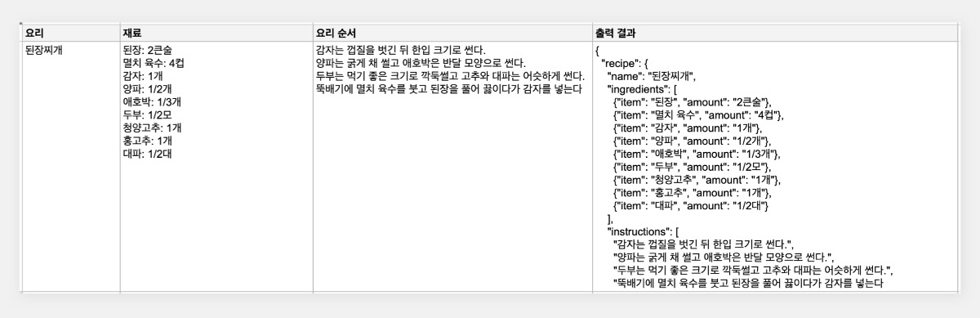Viewport: 980px width, 318px height.
Task: Click the quoted JSON instruction starting "뚝배기에 멸치
Action: pyautogui.click(x=749, y=284)
